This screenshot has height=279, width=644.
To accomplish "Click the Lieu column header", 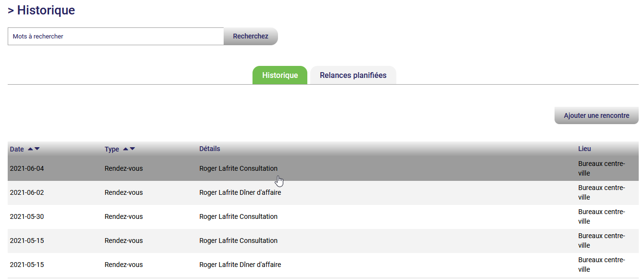I will pos(584,149).
